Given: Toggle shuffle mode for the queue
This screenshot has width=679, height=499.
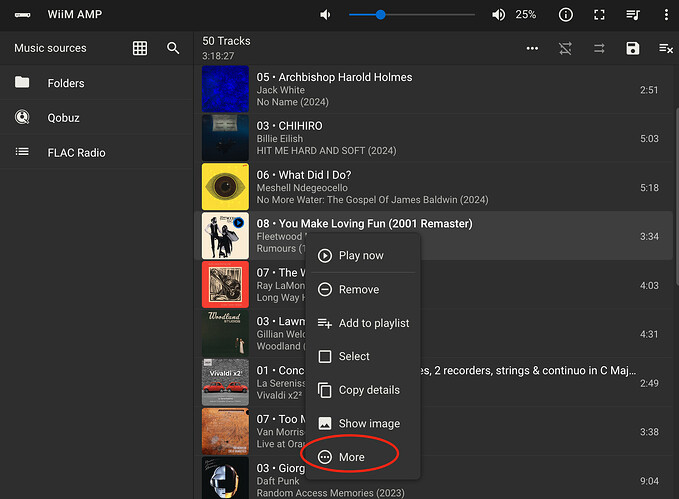Looking at the screenshot, I should click(566, 48).
